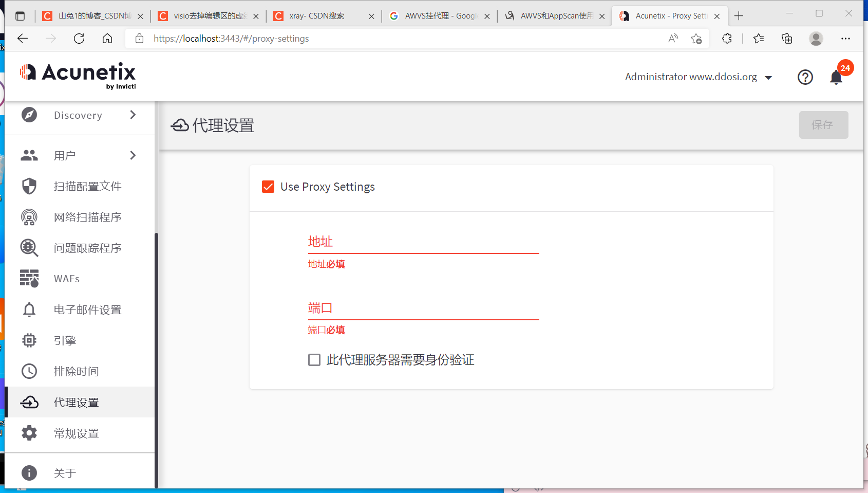This screenshot has height=493, width=868.
Task: Go to browser home page
Action: (107, 39)
